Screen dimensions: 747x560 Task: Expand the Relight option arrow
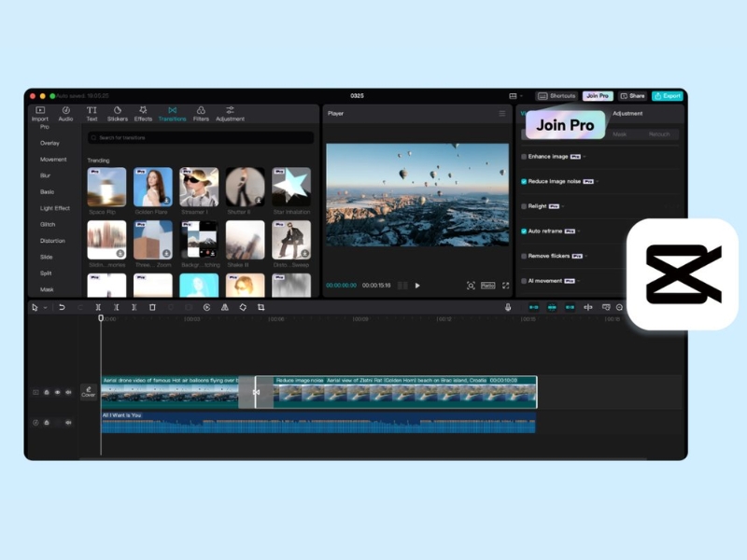(x=564, y=206)
